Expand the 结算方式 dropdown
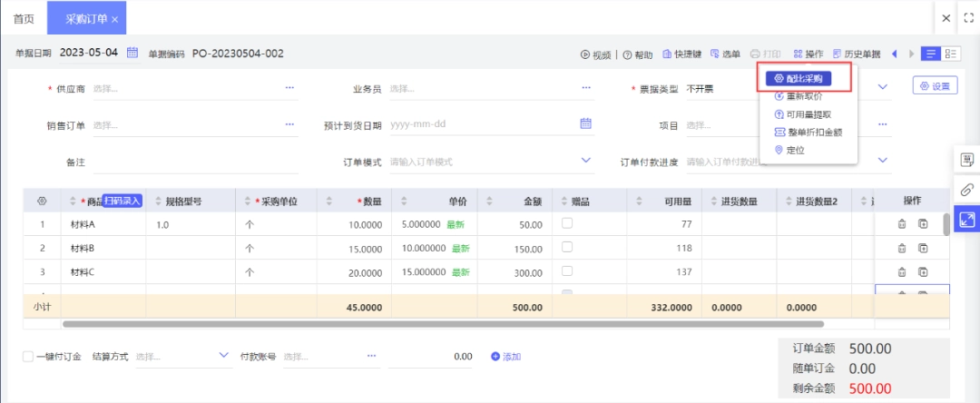 (224, 356)
